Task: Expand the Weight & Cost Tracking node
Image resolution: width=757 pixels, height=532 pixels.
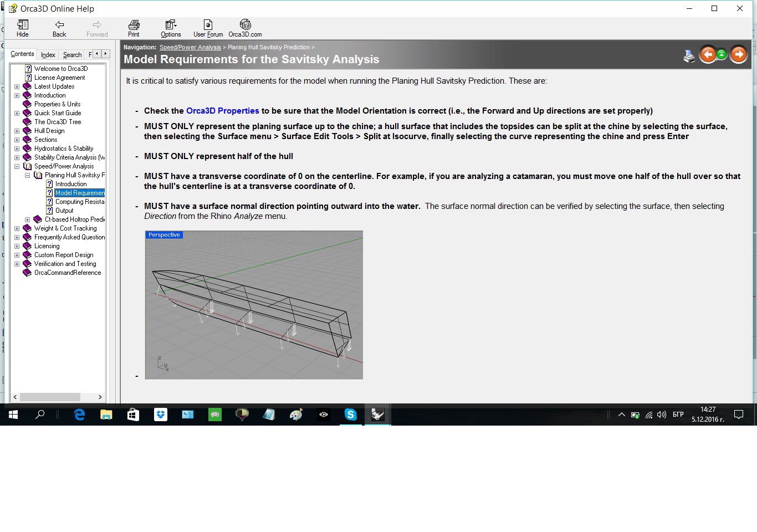Action: (17, 229)
